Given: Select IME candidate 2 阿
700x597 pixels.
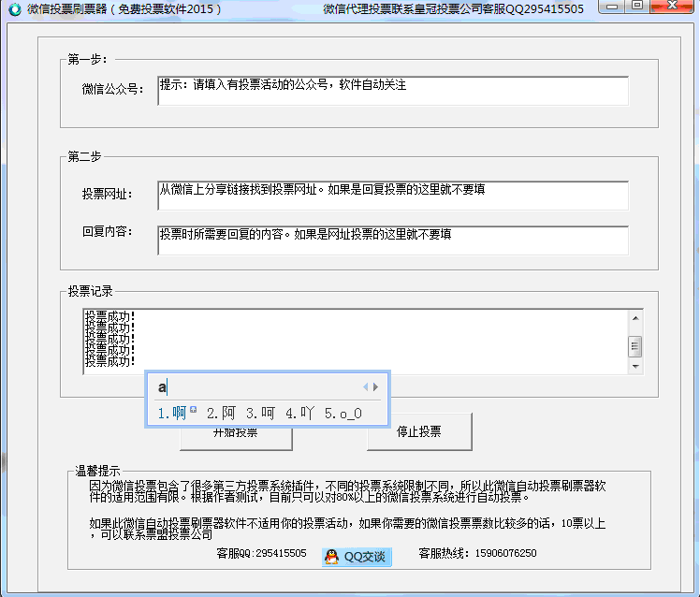Looking at the screenshot, I should pos(221,413).
